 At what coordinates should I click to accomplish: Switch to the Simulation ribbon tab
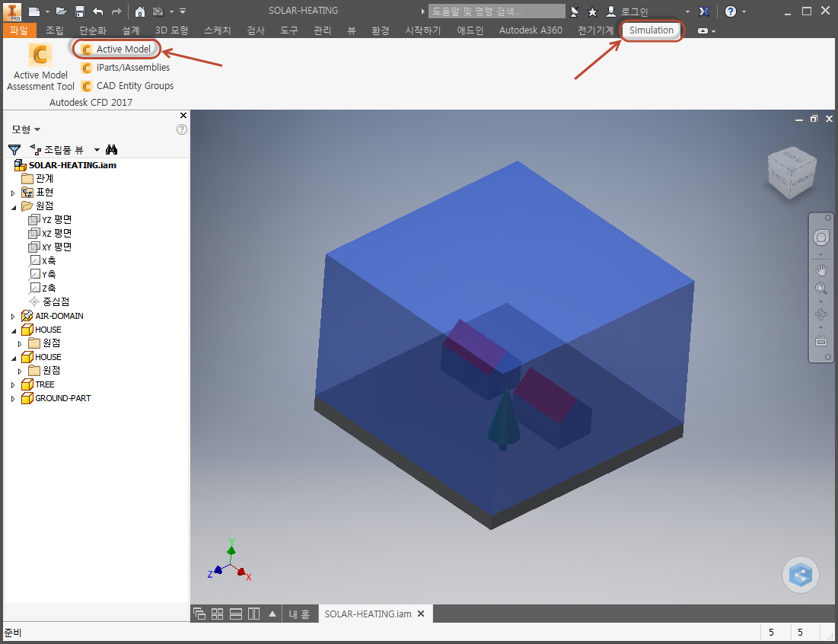(x=651, y=30)
